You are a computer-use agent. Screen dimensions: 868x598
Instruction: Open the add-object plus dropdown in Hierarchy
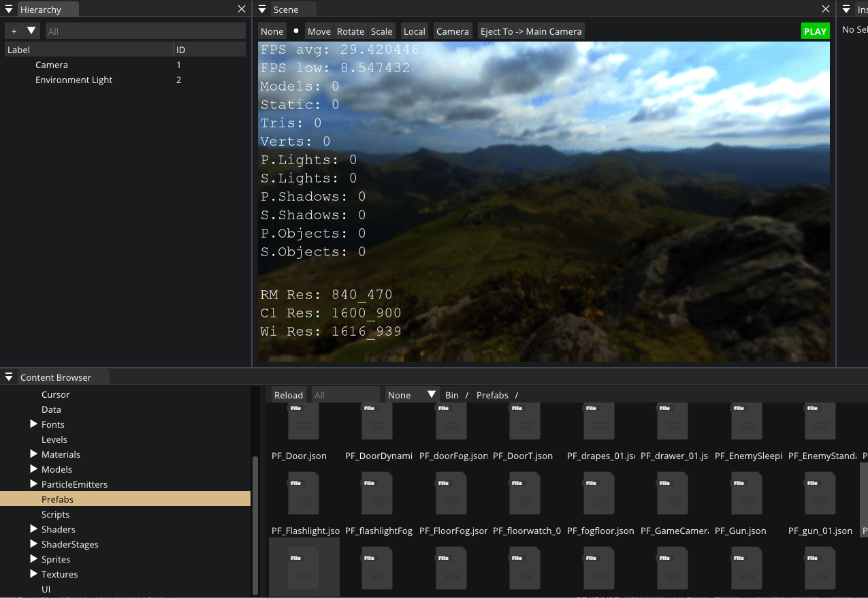(23, 31)
